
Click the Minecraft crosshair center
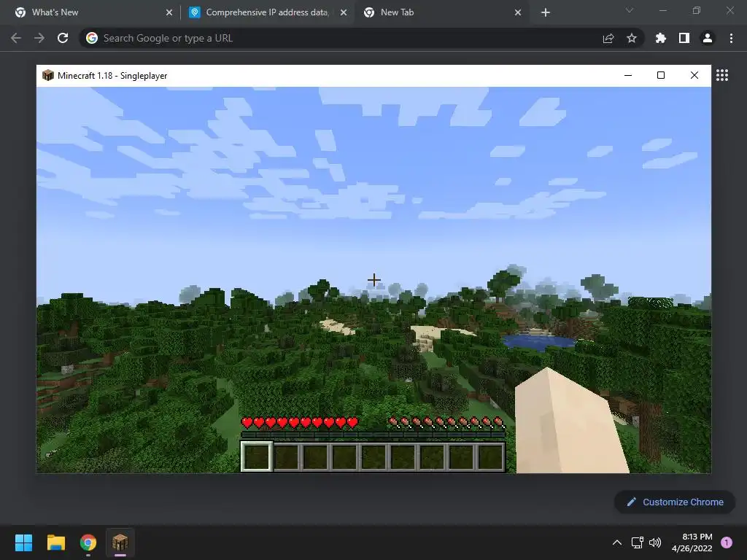pyautogui.click(x=374, y=280)
